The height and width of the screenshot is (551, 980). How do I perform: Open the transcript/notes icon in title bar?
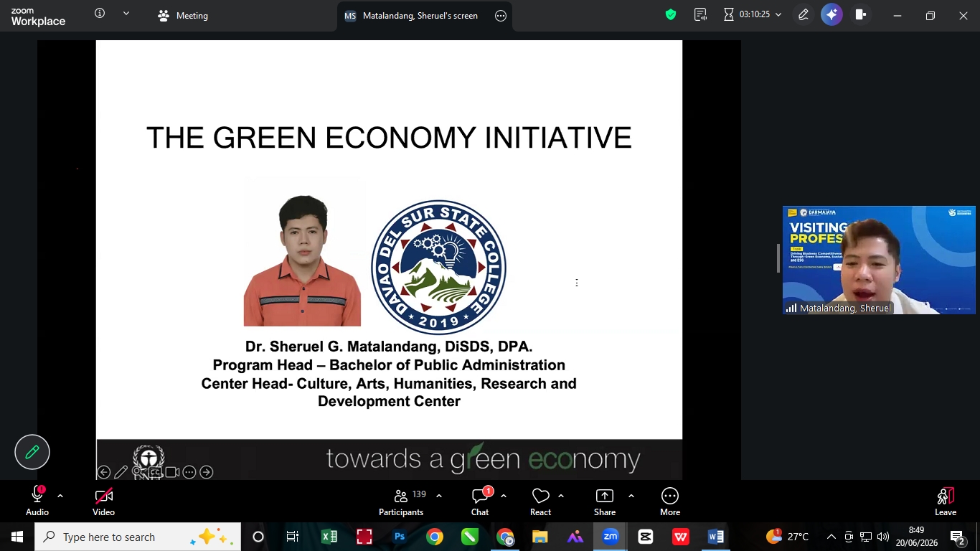(701, 14)
